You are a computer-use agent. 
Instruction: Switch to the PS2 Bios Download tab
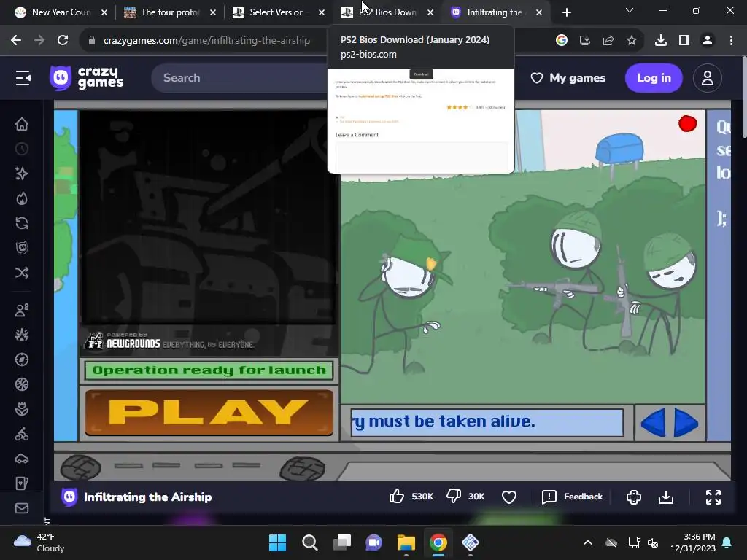387,12
